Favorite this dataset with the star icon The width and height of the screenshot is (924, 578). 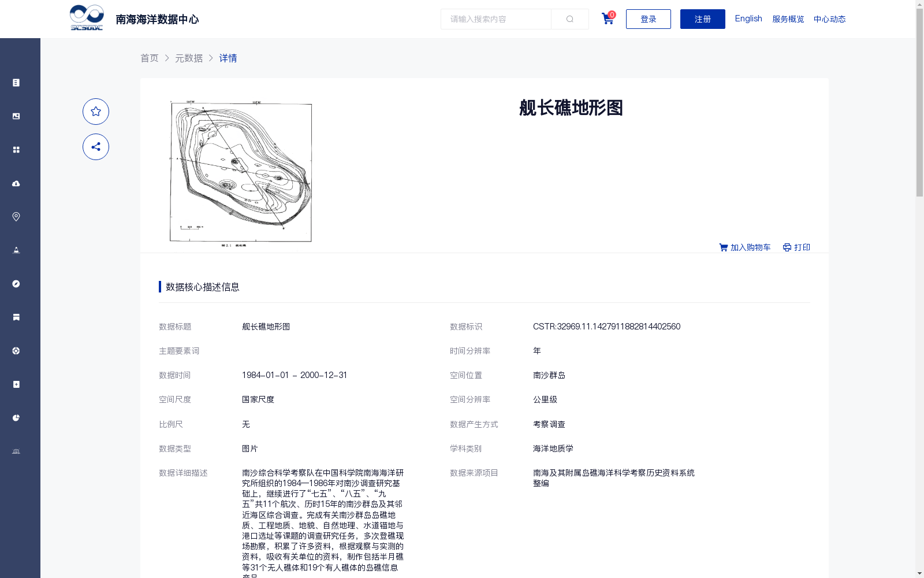[96, 112]
